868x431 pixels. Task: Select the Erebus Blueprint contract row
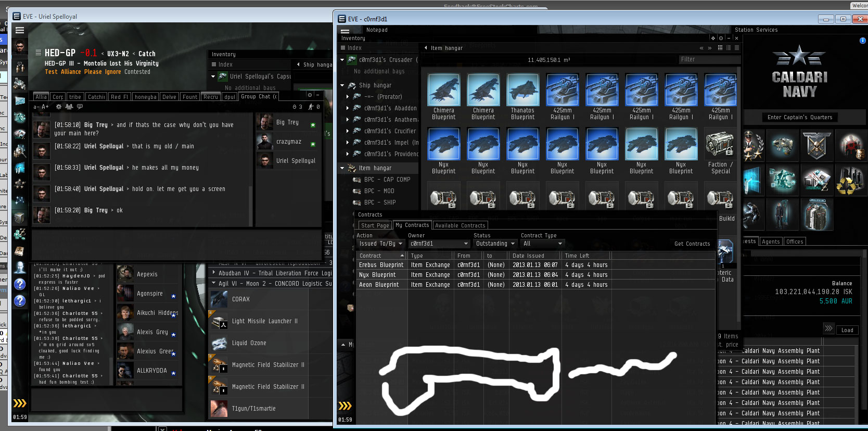535,265
